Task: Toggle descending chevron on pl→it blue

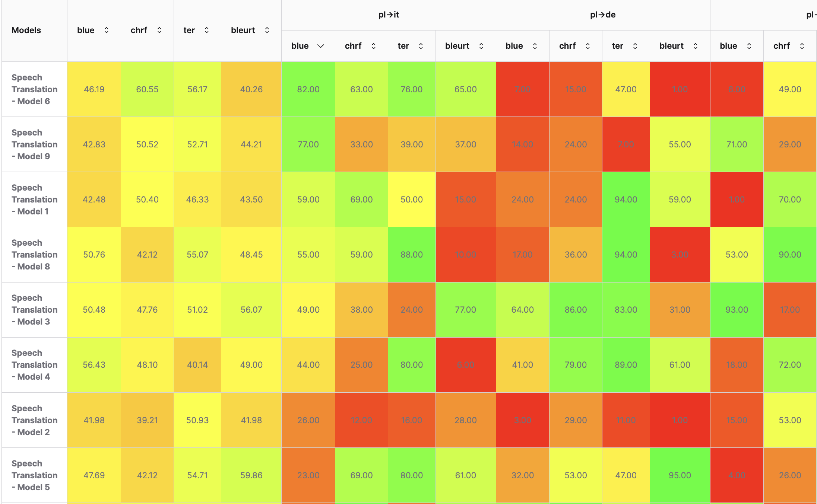Action: tap(320, 46)
